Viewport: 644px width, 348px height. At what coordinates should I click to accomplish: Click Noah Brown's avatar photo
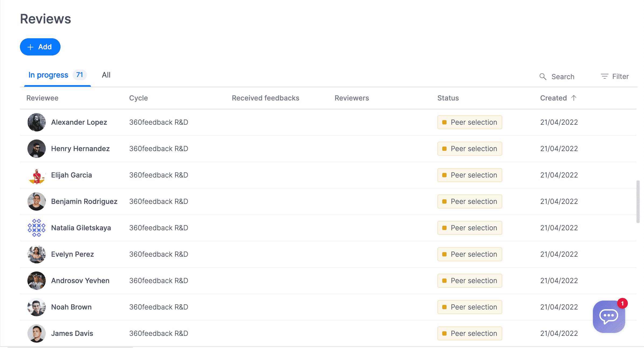[x=37, y=307]
